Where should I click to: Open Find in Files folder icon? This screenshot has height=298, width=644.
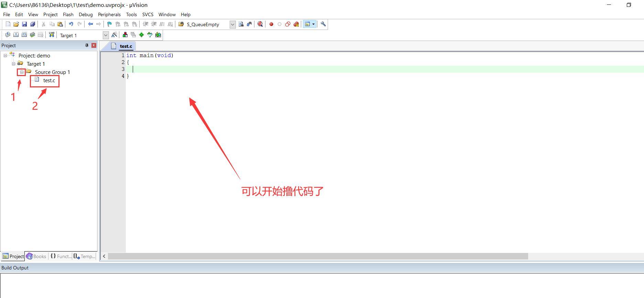pos(181,24)
